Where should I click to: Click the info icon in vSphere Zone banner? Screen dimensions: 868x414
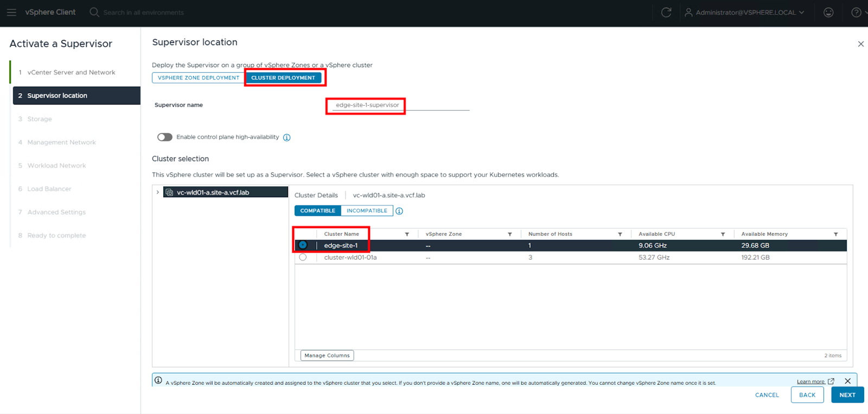tap(158, 380)
